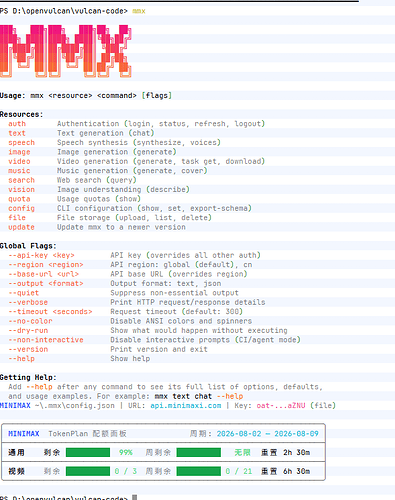
Task: Click 'Music generation (generate, cover)' description
Action: point(132,171)
